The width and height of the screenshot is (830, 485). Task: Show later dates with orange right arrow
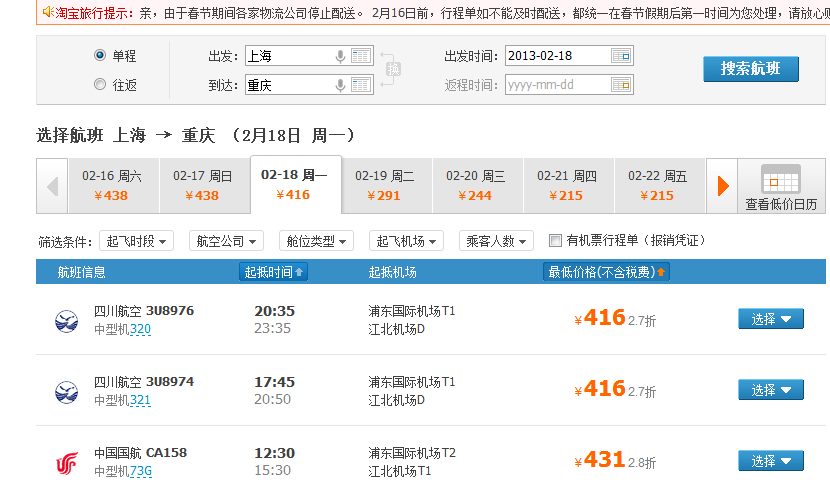[x=723, y=186]
